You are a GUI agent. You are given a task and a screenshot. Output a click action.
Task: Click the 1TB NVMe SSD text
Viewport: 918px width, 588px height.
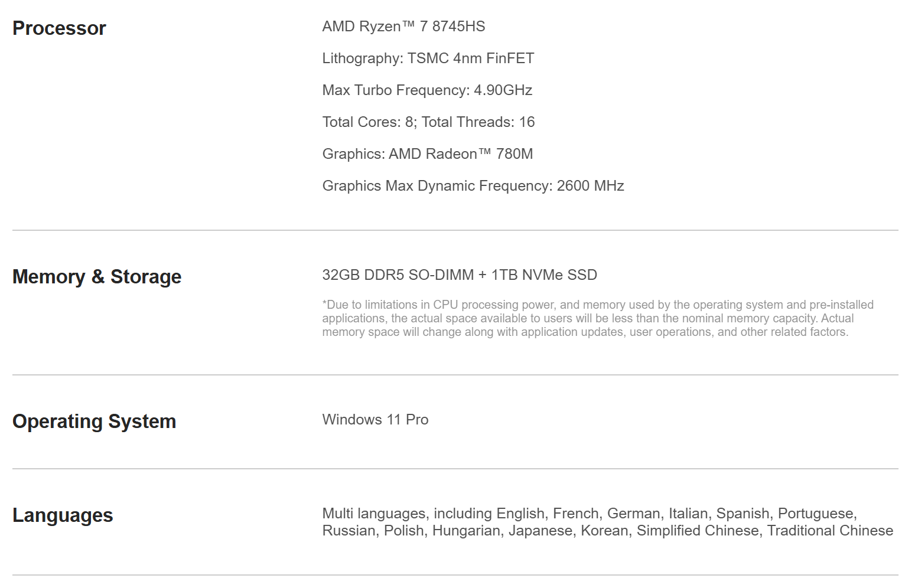click(x=544, y=275)
